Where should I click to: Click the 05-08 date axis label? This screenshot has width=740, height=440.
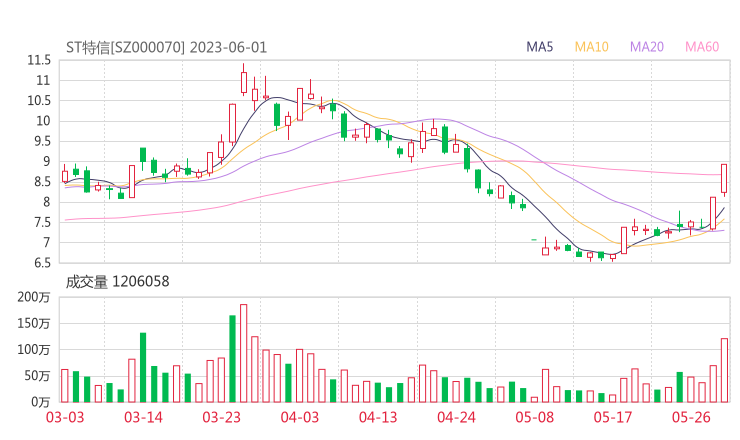535,417
